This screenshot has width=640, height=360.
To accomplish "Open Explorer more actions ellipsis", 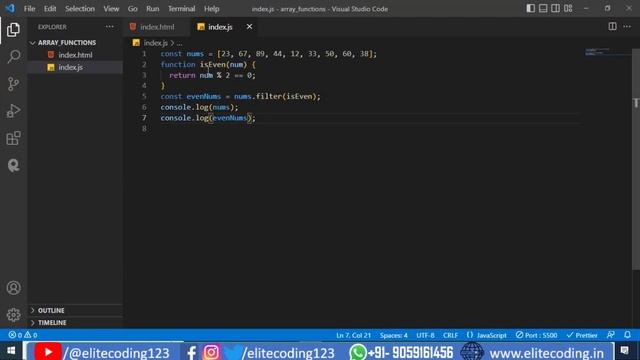I will point(109,27).
